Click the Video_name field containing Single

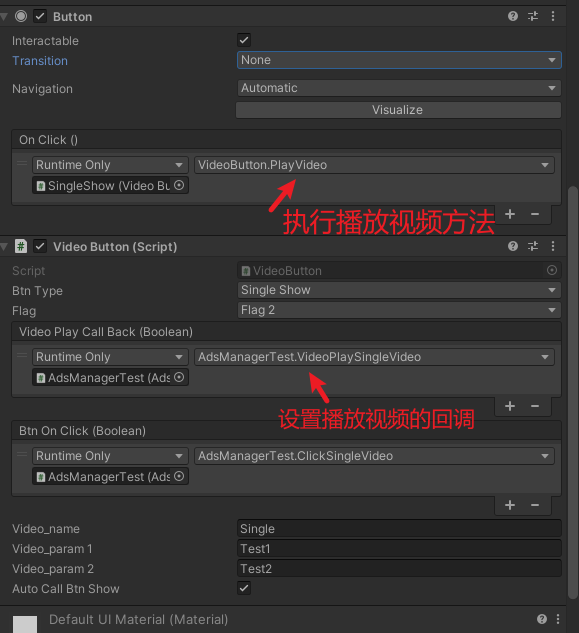[399, 529]
